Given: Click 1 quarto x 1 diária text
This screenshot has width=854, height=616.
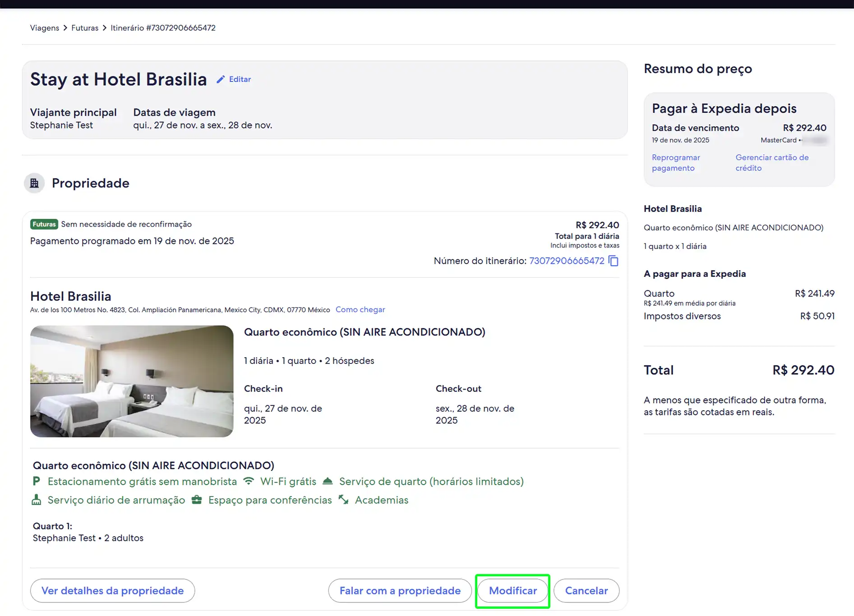Looking at the screenshot, I should coord(675,246).
